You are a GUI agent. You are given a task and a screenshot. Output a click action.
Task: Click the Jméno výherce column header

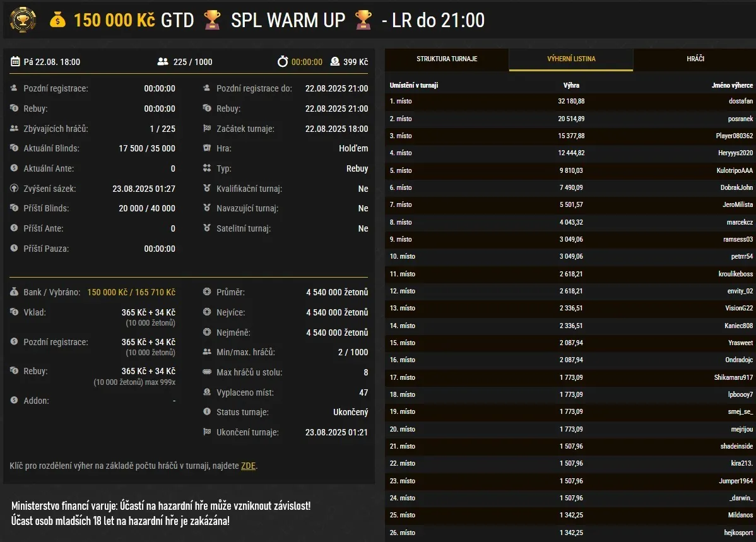(732, 85)
